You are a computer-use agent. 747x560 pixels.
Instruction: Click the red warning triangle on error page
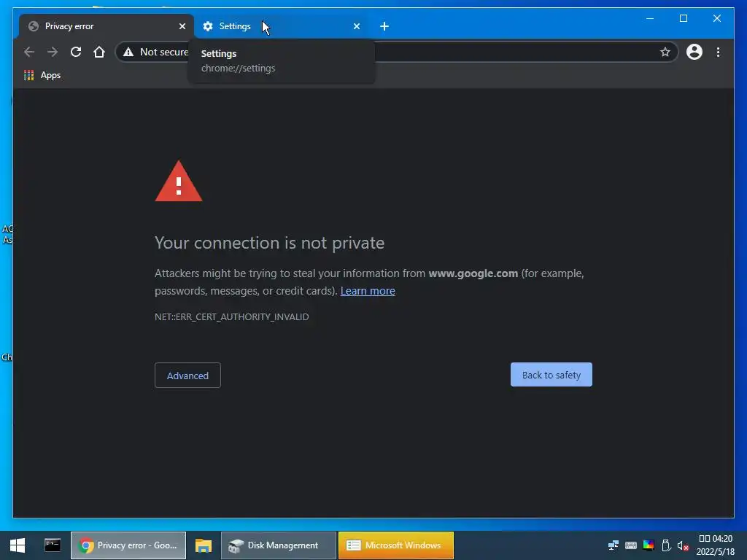coord(179,182)
